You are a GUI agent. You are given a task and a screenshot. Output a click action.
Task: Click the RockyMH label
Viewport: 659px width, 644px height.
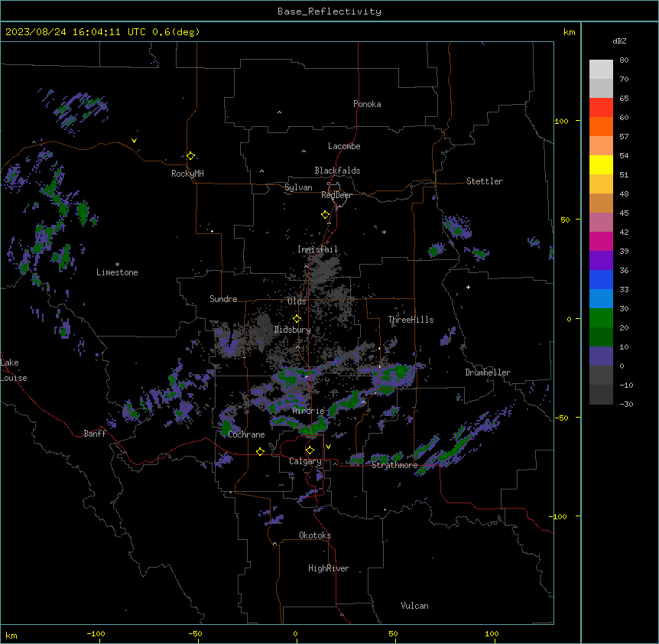[x=187, y=174]
